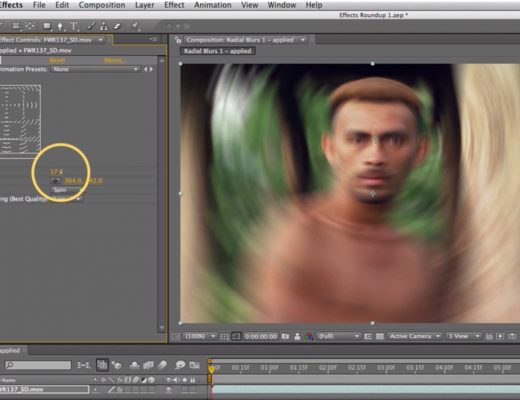Open the Effect menu
Image resolution: width=520 pixels, height=400 pixels.
point(174,5)
